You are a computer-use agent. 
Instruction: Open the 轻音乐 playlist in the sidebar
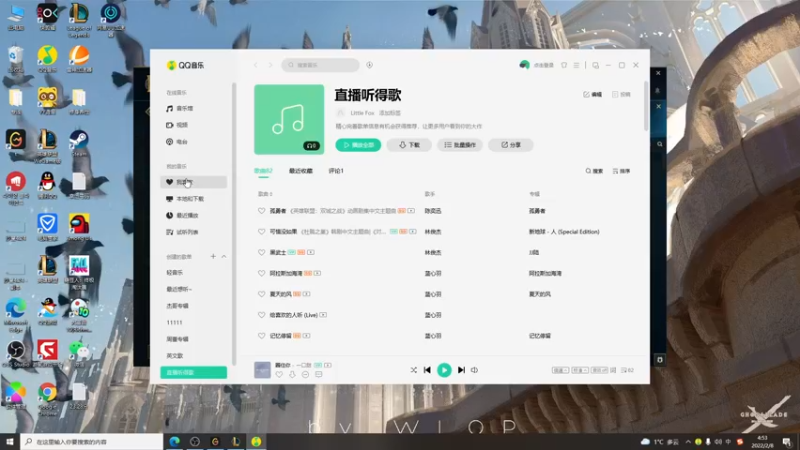[174, 272]
